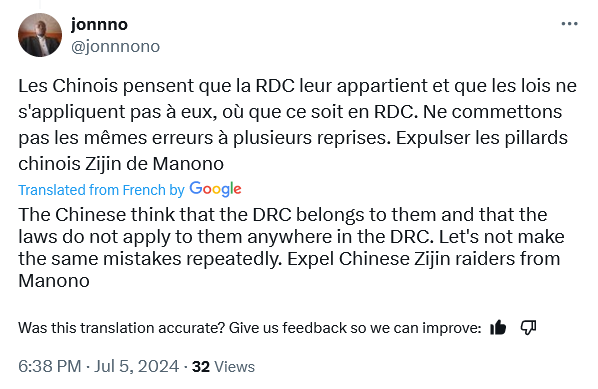Open jonnno's profile picture
The height and width of the screenshot is (389, 598).
(40, 35)
